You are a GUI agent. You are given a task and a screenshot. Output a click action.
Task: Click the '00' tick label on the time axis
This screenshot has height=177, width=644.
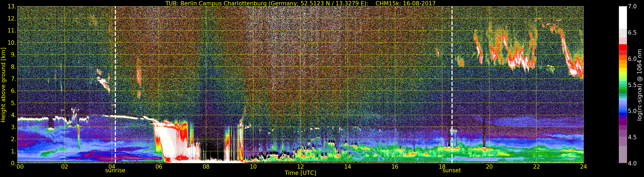pos(20,167)
